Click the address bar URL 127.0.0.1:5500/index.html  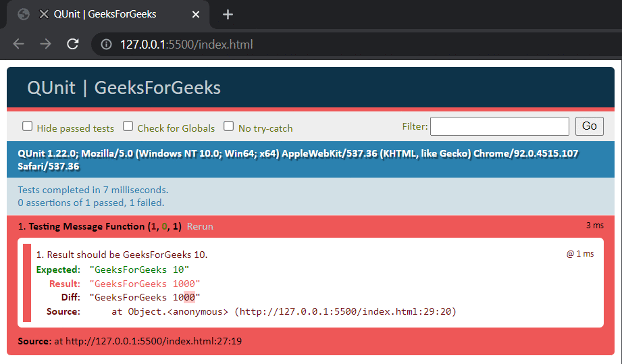point(186,45)
